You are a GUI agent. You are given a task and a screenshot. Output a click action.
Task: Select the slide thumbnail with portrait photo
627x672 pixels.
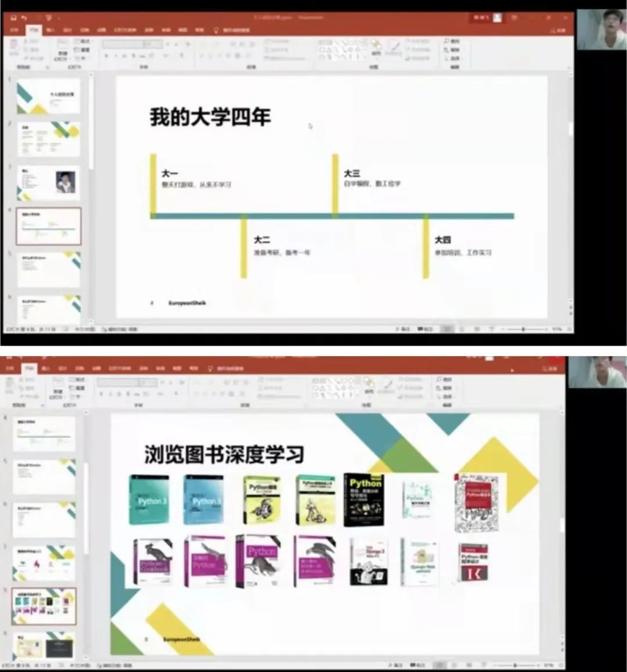click(x=49, y=182)
